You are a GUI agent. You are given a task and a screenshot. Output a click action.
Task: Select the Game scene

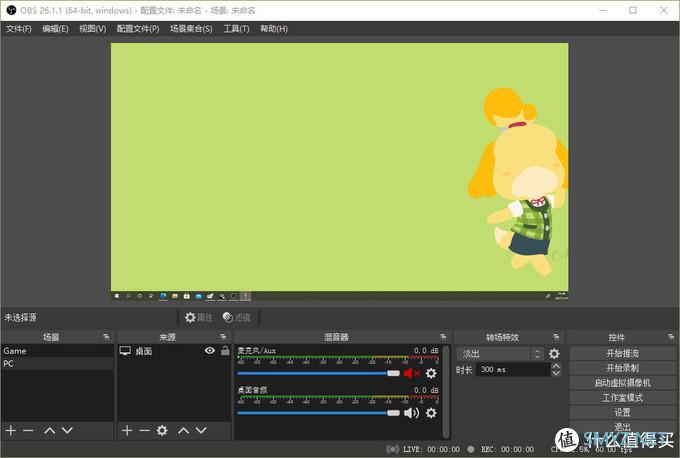coord(57,351)
